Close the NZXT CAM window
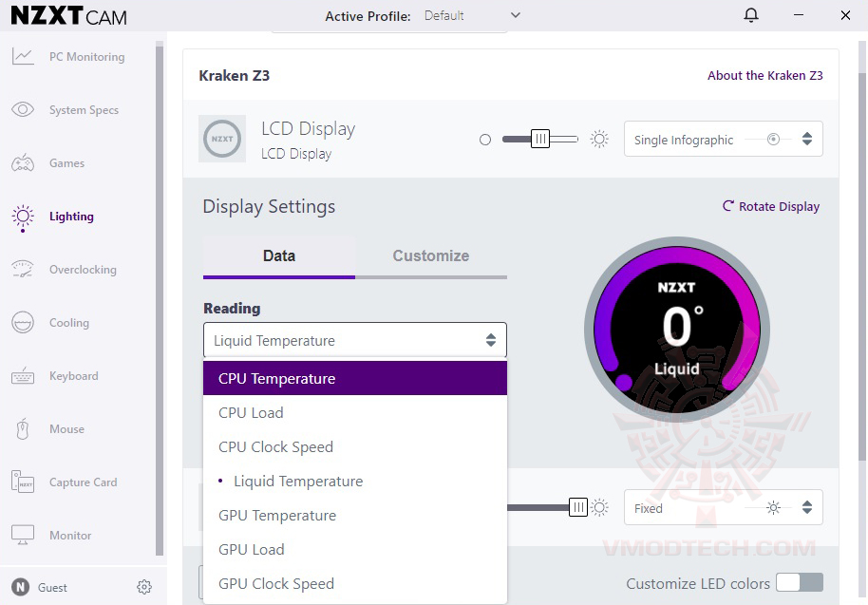868x605 pixels. point(845,15)
